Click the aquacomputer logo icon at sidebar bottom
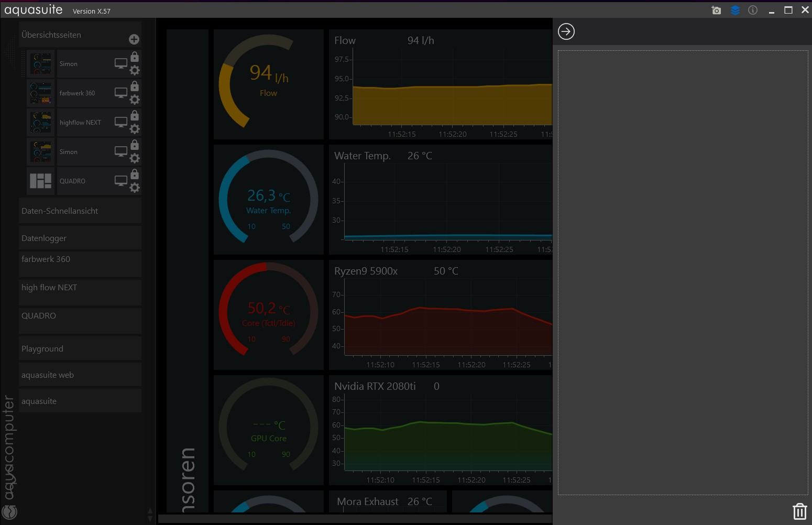 click(9, 512)
